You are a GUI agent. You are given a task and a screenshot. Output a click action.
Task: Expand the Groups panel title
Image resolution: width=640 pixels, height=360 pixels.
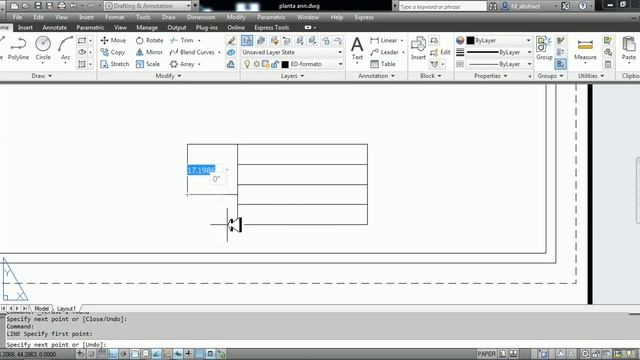point(550,76)
